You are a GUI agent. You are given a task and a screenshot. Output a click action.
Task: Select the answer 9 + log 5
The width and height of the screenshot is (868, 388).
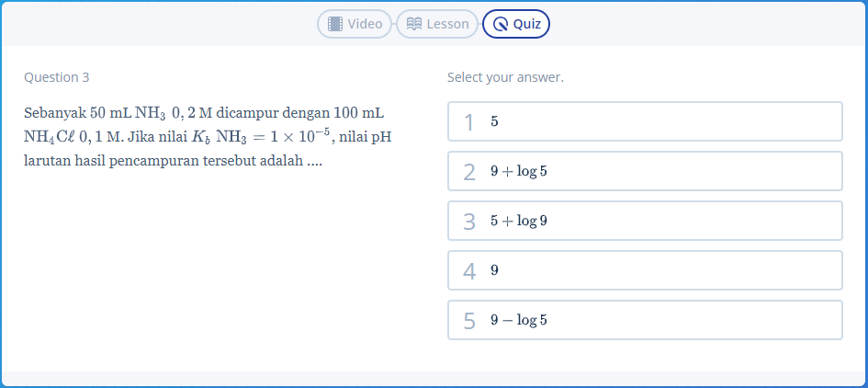point(645,171)
